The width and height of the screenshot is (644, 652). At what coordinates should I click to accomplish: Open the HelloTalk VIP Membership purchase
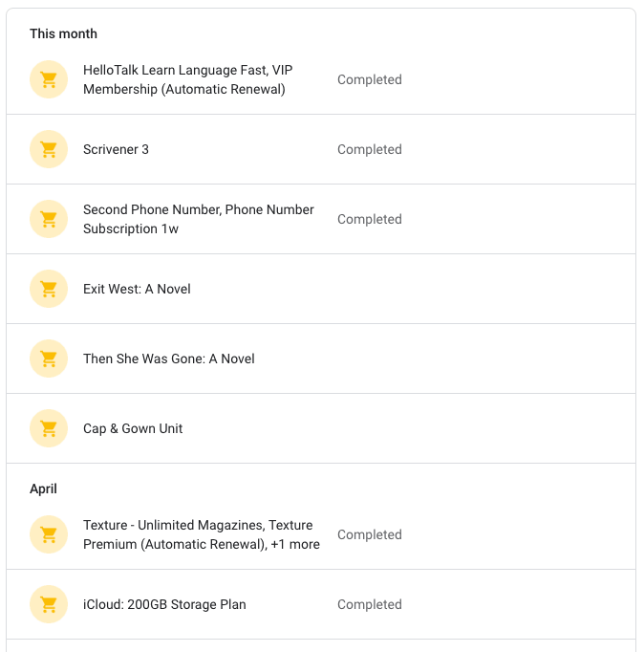click(x=321, y=79)
